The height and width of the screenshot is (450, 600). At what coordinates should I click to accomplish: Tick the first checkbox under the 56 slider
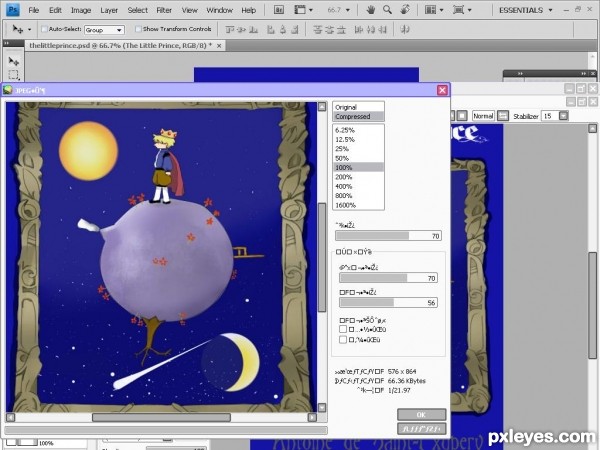(343, 329)
